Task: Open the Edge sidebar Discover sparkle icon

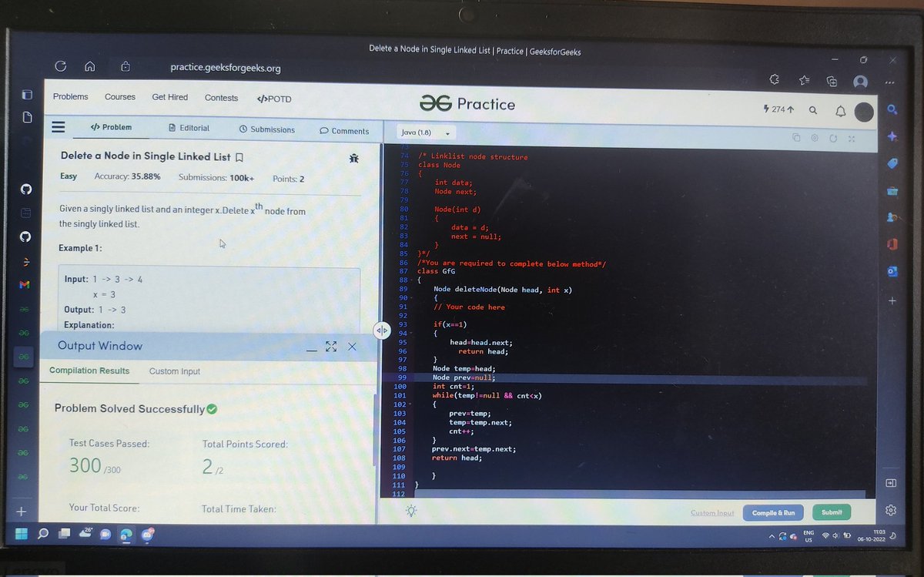Action: tap(892, 136)
